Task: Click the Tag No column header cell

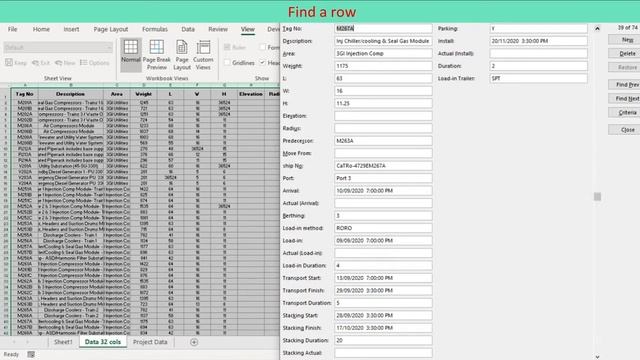Action: point(24,94)
